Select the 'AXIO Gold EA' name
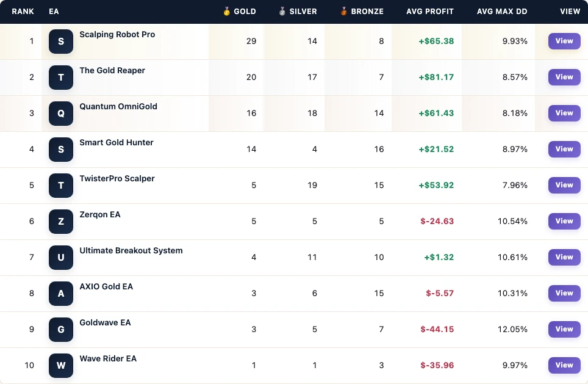Screen dimensions: 588x384 (x=106, y=287)
